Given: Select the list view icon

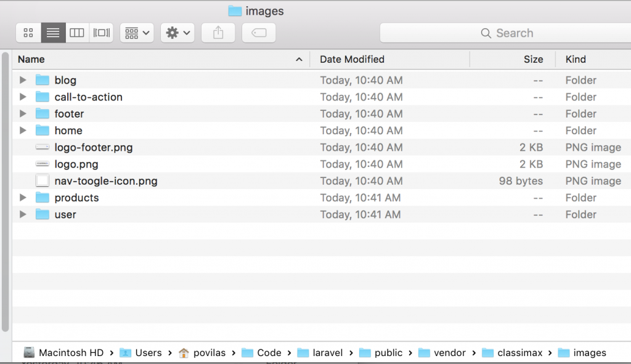Looking at the screenshot, I should point(52,33).
